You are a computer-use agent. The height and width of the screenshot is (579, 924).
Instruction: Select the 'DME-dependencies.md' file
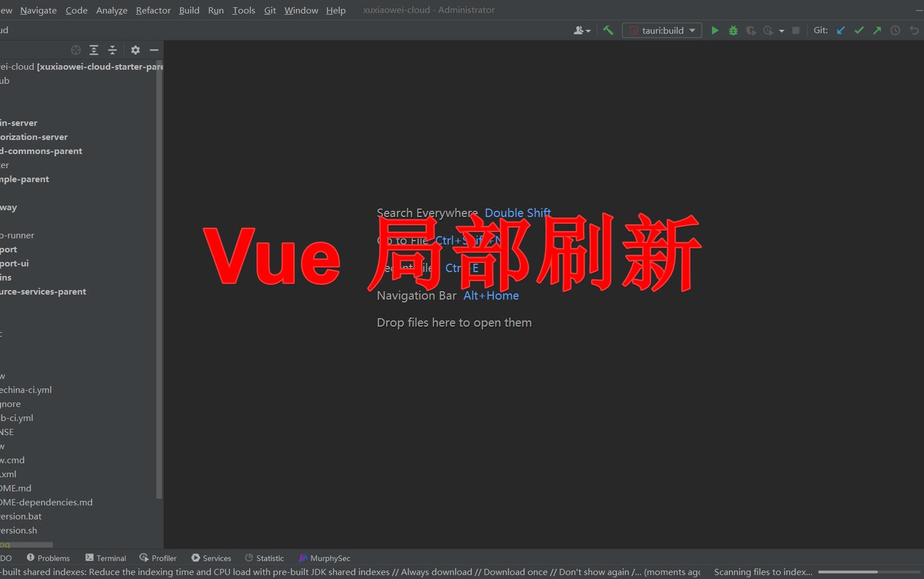pyautogui.click(x=46, y=502)
